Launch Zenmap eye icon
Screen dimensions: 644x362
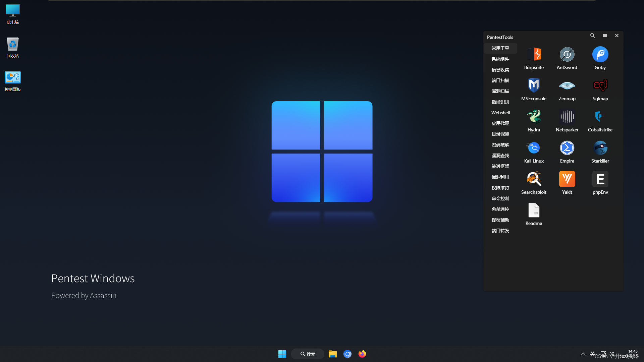(x=567, y=86)
